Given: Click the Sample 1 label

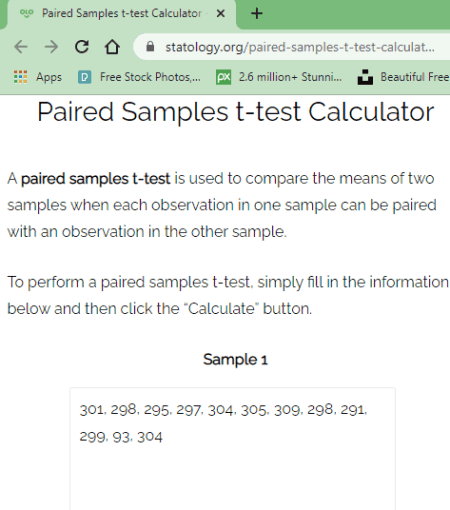Looking at the screenshot, I should click(x=235, y=360).
